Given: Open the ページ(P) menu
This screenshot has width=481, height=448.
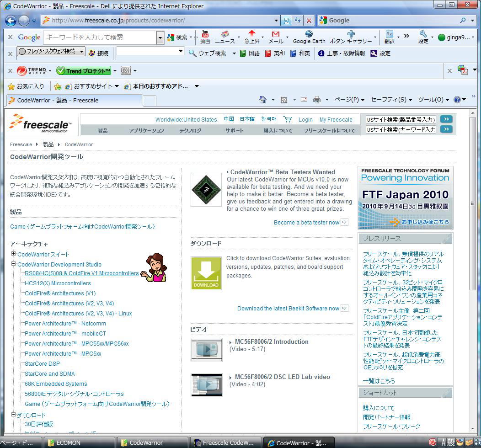Looking at the screenshot, I should [x=349, y=100].
